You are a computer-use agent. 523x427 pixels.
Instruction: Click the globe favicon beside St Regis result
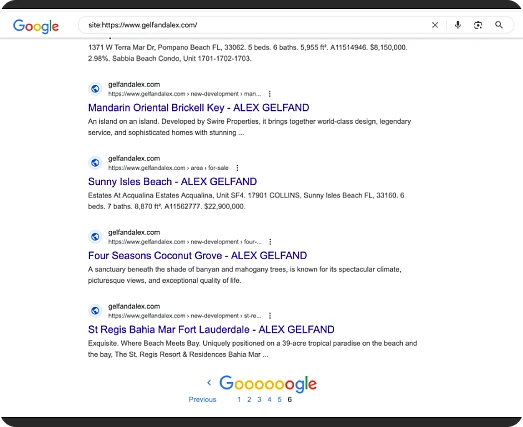95,311
